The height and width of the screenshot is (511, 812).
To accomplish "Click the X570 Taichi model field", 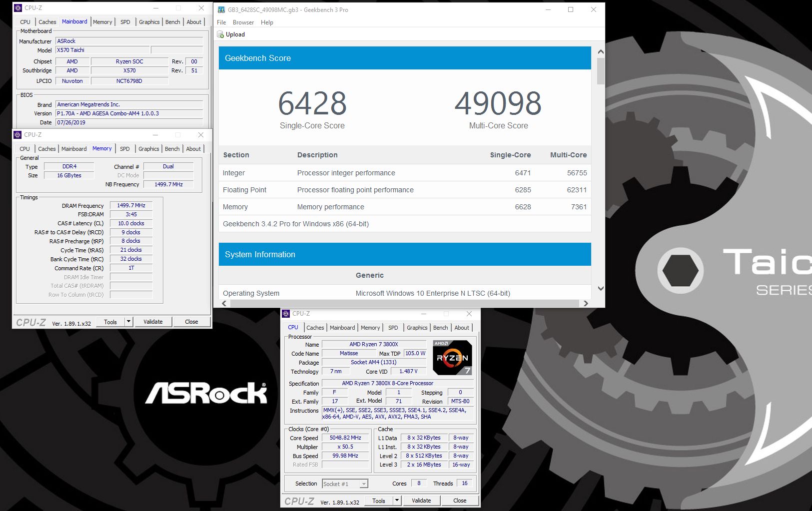I will (102, 50).
